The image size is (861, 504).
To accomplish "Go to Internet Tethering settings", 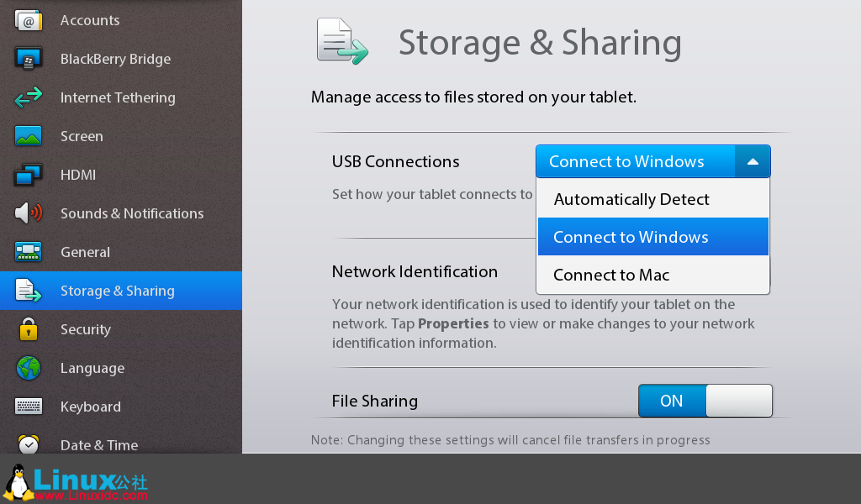I will click(121, 97).
